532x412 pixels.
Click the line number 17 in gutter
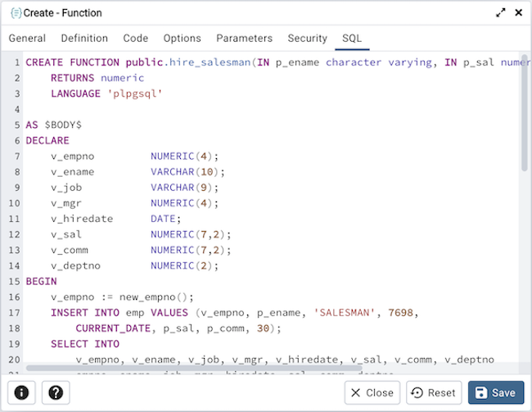click(x=14, y=313)
